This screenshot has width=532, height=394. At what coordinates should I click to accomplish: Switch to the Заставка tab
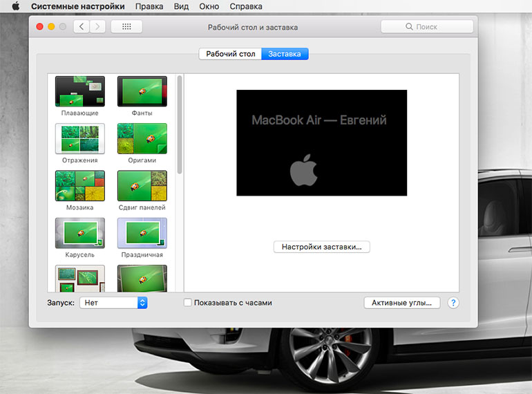click(285, 54)
